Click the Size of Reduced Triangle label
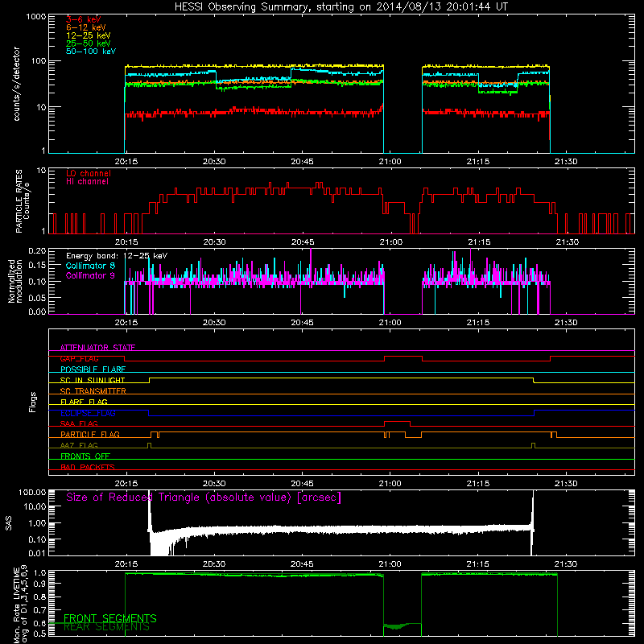Screen dimensions: 644x644 (204, 497)
